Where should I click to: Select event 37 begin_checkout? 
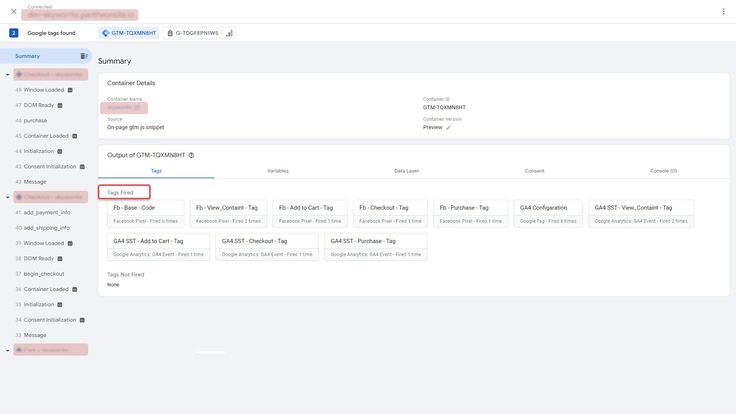(44, 274)
